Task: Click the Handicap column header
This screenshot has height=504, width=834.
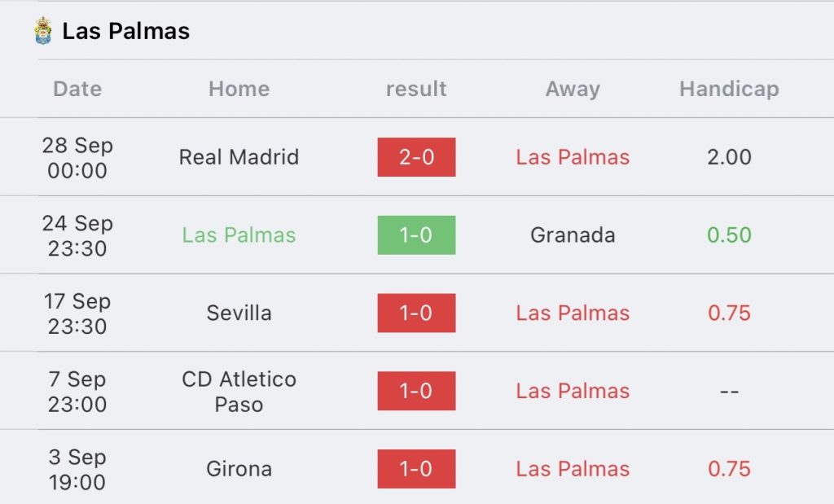Action: coord(729,89)
